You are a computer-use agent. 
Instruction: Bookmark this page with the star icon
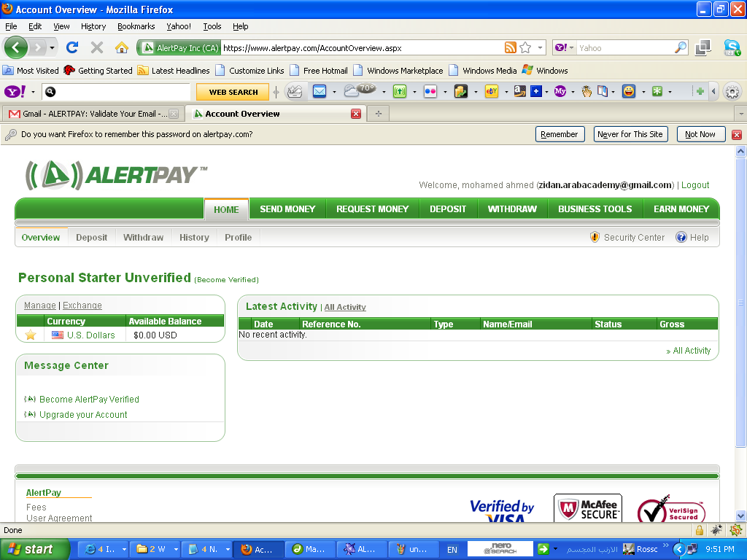click(525, 47)
